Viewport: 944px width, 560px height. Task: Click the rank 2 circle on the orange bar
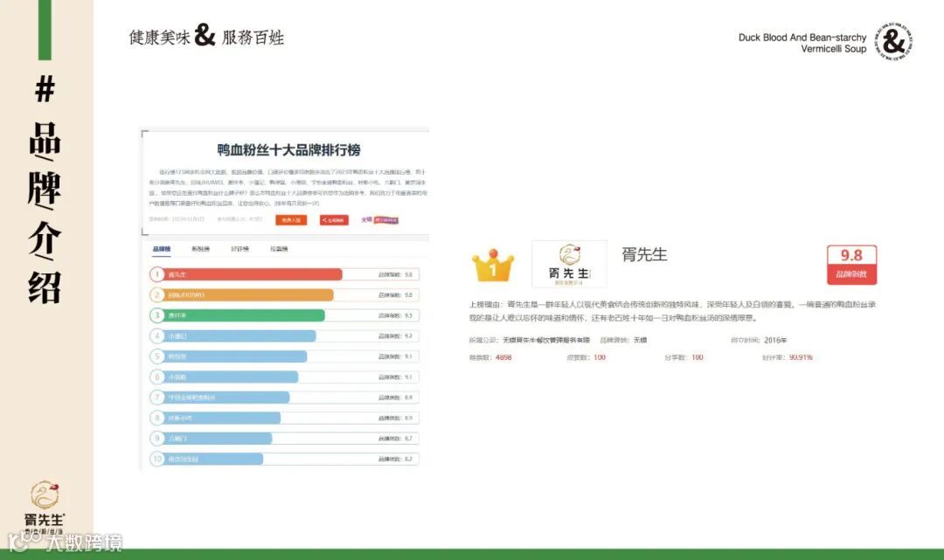pos(157,294)
